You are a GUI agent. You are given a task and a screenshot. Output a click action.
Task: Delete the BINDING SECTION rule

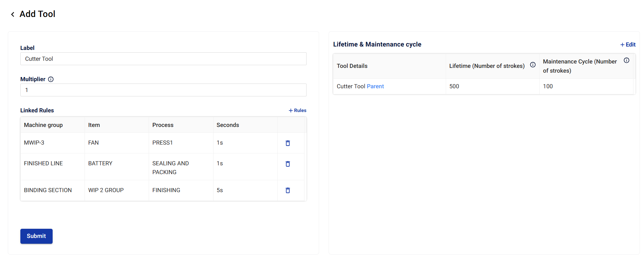288,190
